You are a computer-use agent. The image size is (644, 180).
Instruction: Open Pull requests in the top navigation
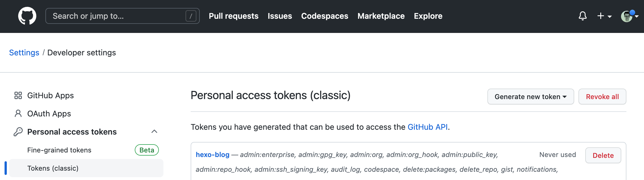tap(233, 16)
